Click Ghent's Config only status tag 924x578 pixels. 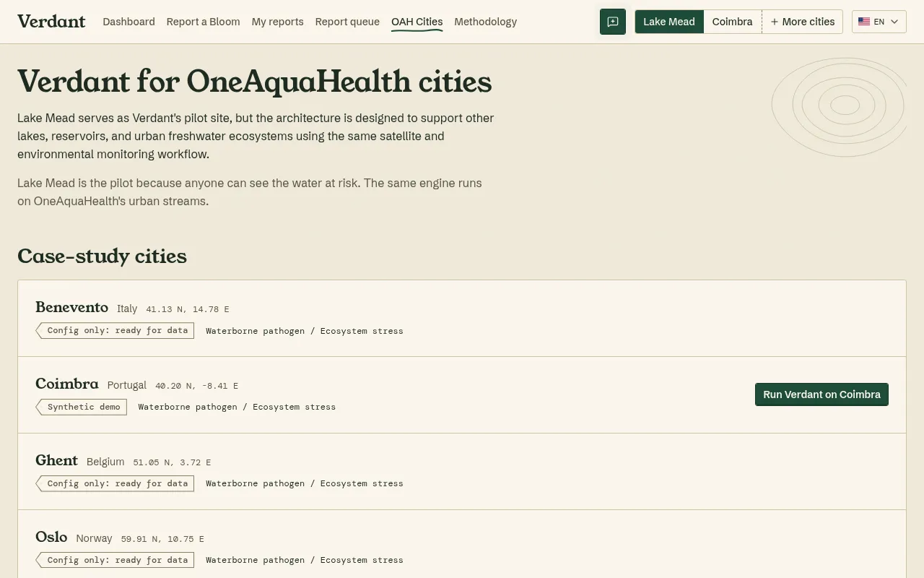[115, 483]
